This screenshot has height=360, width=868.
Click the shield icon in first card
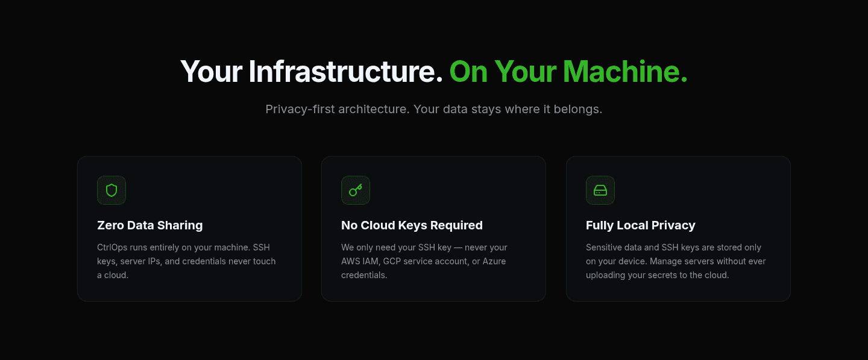[112, 190]
